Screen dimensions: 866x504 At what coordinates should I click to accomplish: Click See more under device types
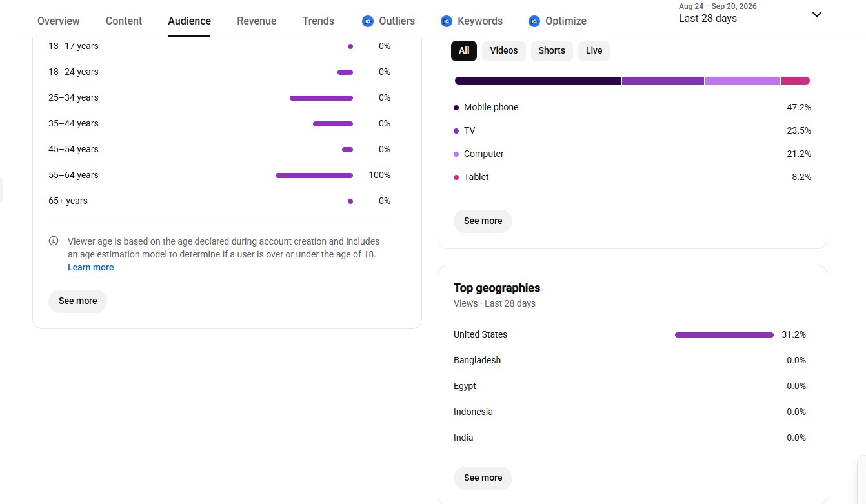coord(483,221)
